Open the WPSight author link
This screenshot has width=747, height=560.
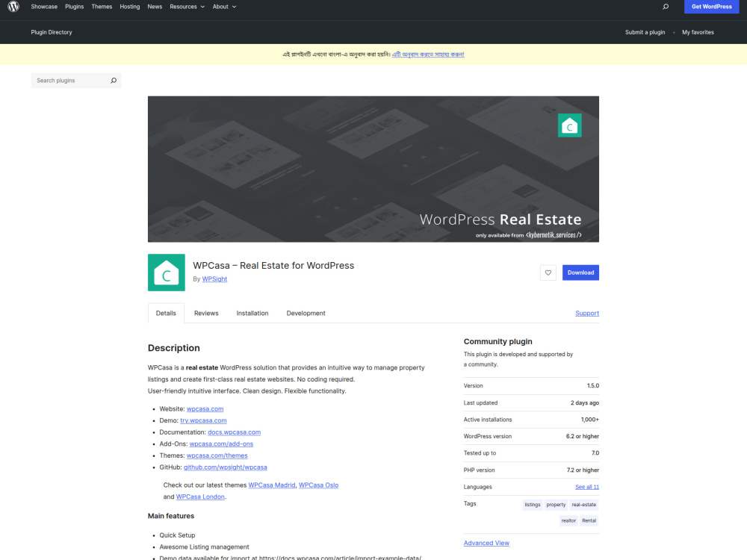pyautogui.click(x=214, y=279)
